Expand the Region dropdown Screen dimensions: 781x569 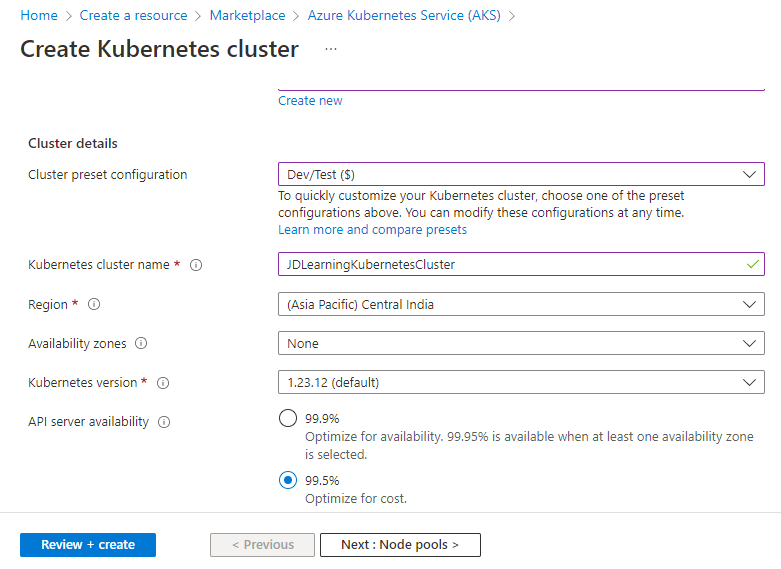pos(521,304)
